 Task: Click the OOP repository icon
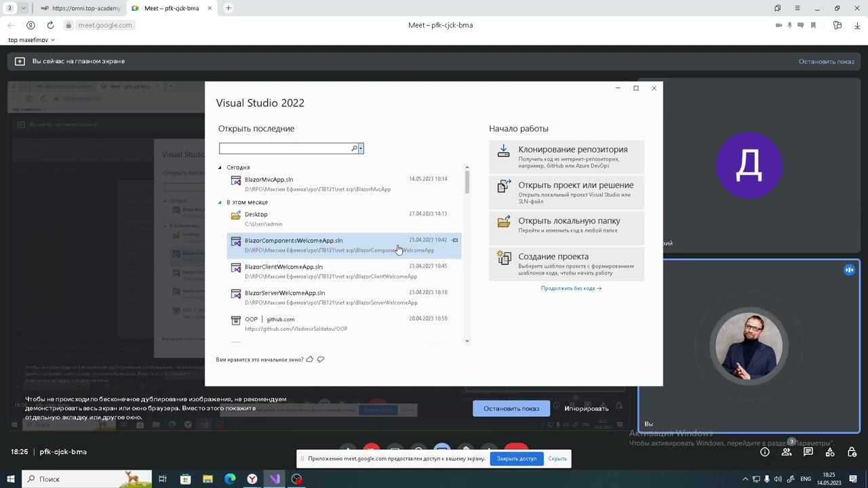(236, 321)
